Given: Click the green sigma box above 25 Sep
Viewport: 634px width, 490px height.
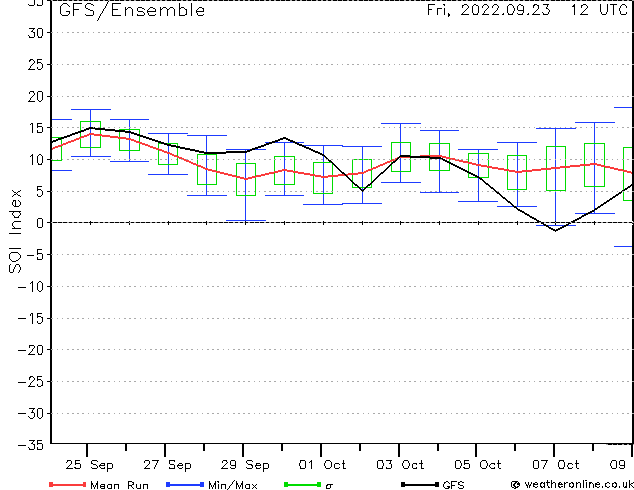Looking at the screenshot, I should [x=90, y=134].
